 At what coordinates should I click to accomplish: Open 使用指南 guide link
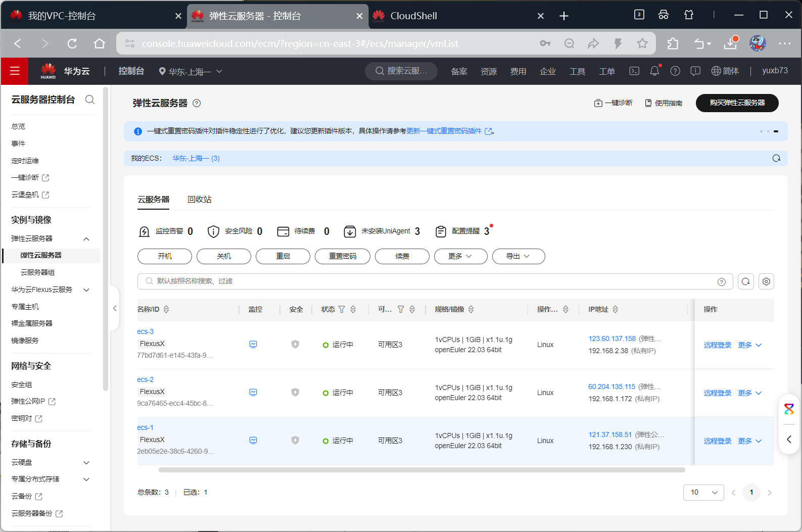(x=664, y=103)
